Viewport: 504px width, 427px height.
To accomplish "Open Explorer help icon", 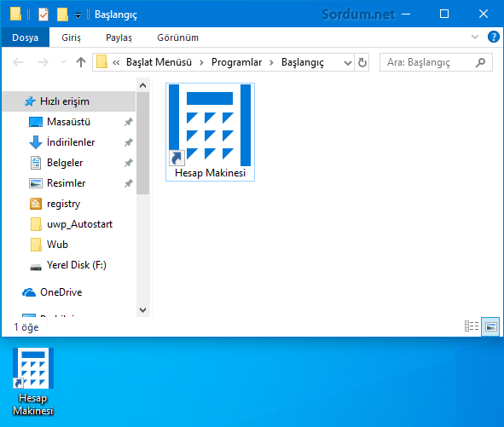I will pyautogui.click(x=493, y=37).
